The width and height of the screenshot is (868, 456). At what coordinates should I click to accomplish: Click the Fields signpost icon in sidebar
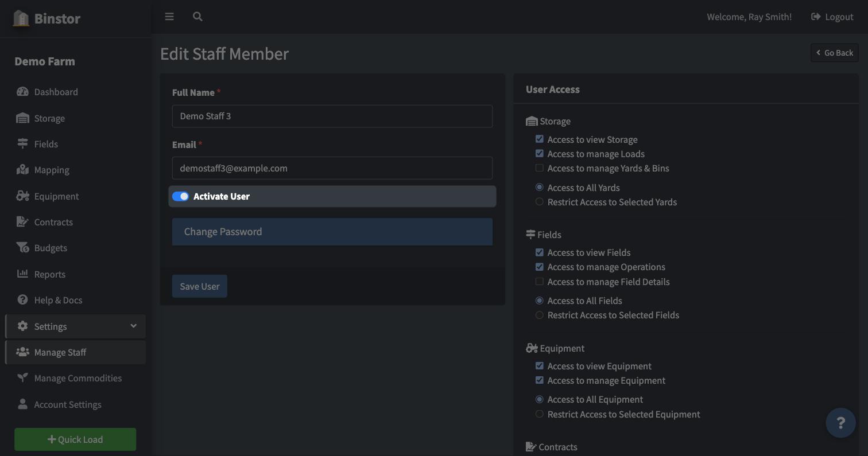(22, 144)
